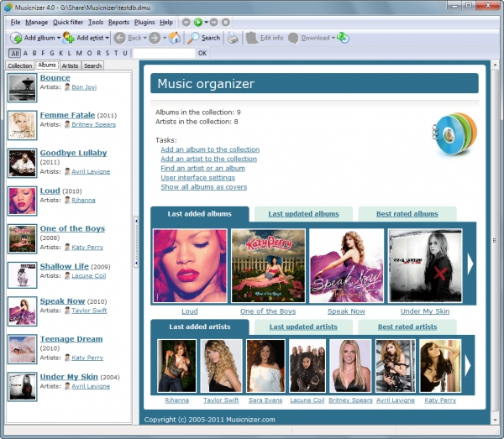The width and height of the screenshot is (504, 439).
Task: Toggle letter K quick filter
Action: (60, 53)
